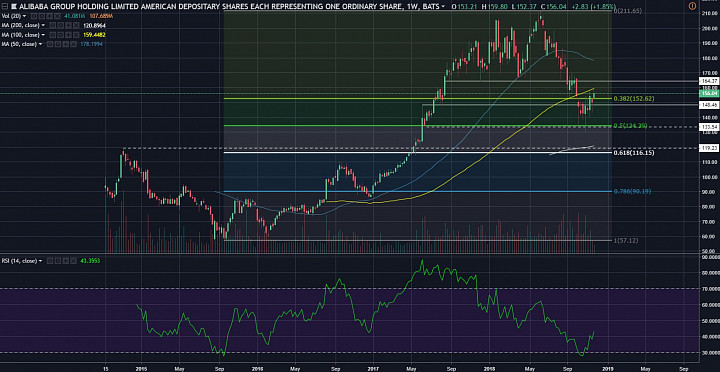Click the arrow icon on MA (200, close) row
720x372 pixels.
(x=68, y=25)
